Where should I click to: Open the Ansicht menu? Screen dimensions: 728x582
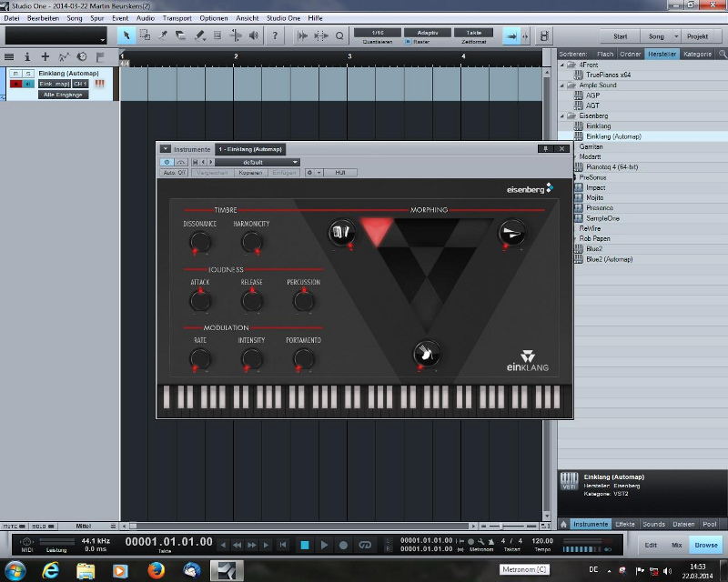pyautogui.click(x=247, y=18)
